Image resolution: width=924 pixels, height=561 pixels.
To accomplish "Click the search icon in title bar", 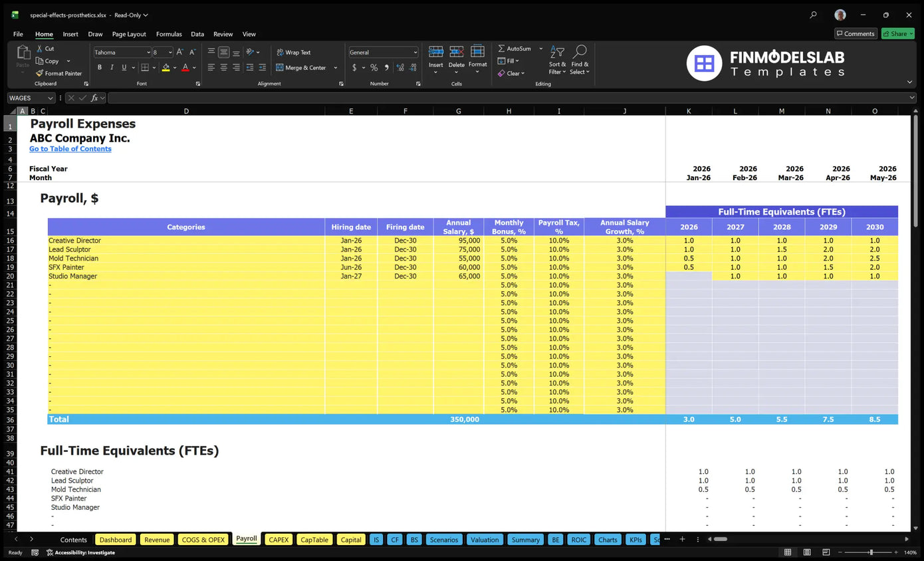I will click(813, 15).
